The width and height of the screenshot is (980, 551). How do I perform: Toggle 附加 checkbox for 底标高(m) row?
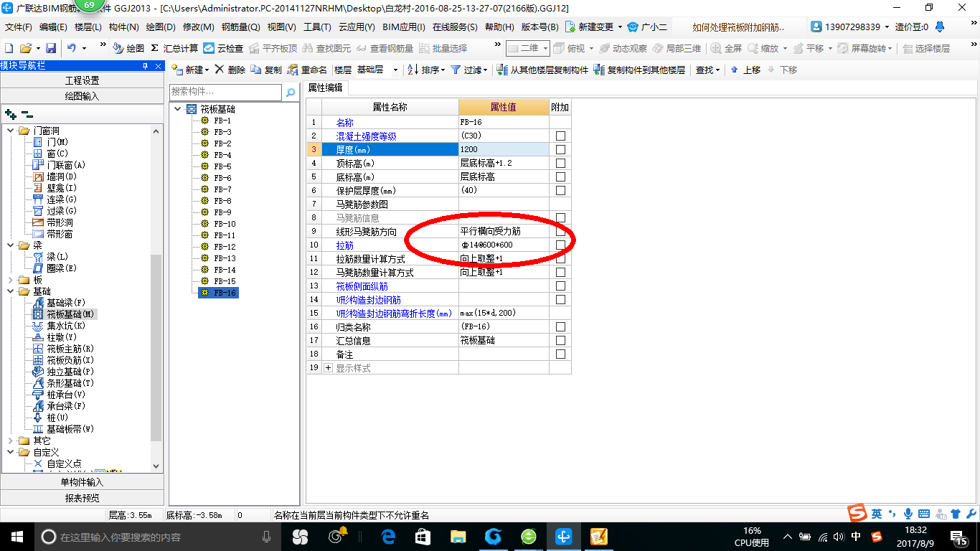(560, 176)
